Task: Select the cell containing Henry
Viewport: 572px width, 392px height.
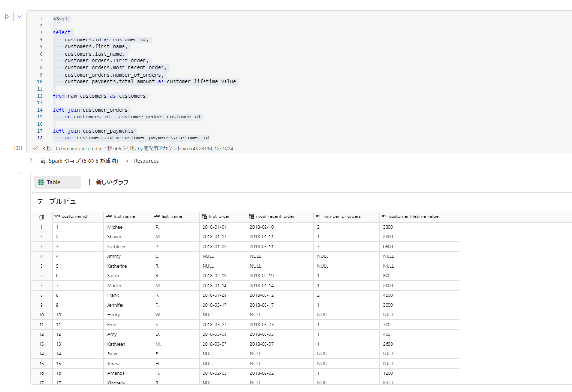Action: 128,315
